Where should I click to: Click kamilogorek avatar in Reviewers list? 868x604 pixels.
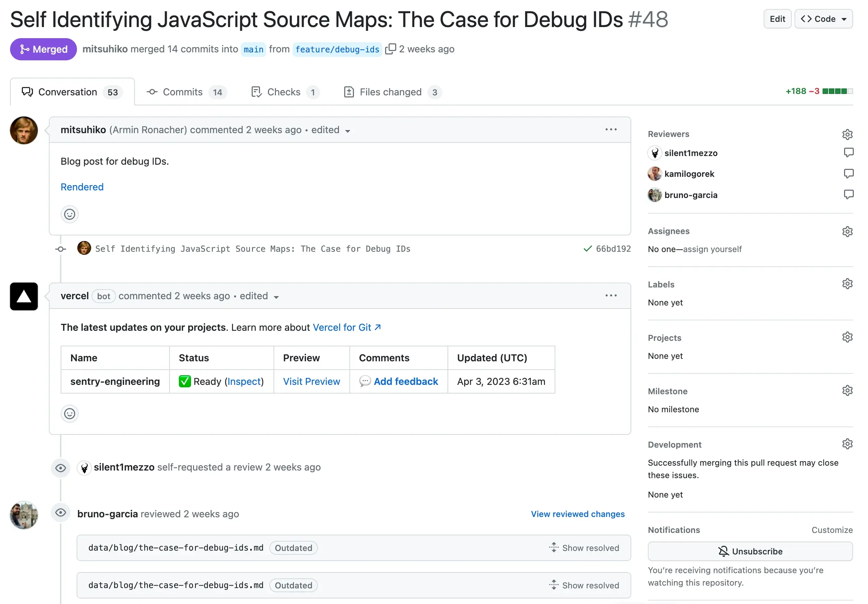654,174
